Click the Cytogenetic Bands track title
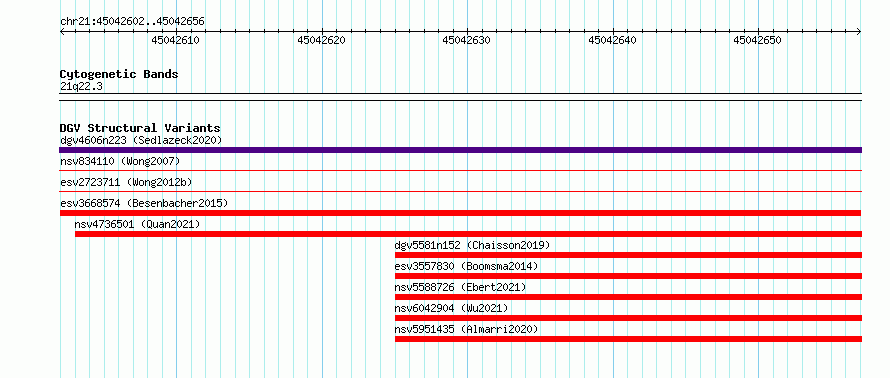Screen dimensions: 890x378 119,74
